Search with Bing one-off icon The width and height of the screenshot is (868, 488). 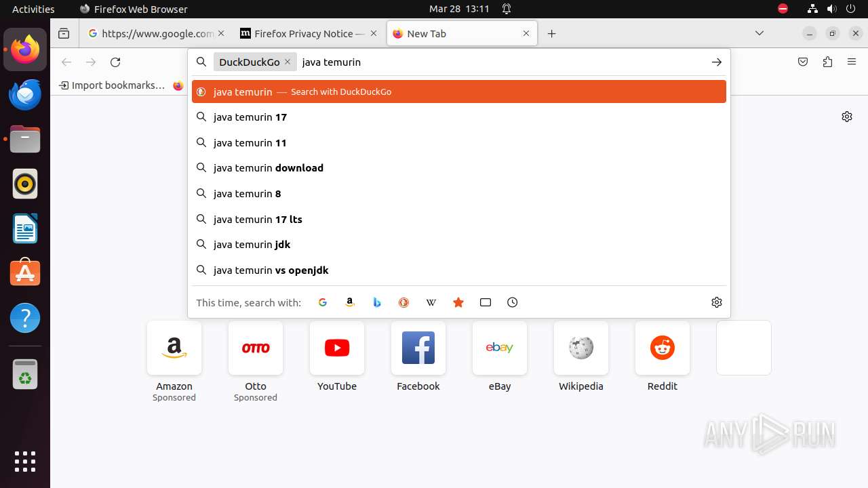[377, 302]
